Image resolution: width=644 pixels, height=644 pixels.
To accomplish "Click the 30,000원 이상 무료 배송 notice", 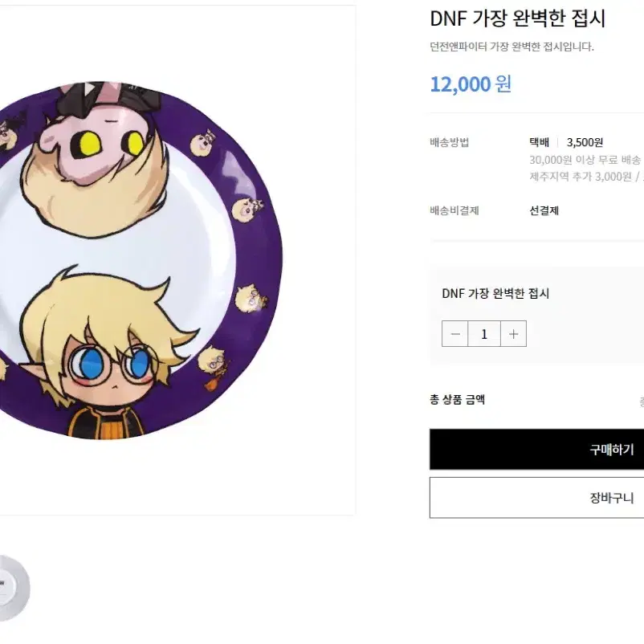I will point(585,159).
